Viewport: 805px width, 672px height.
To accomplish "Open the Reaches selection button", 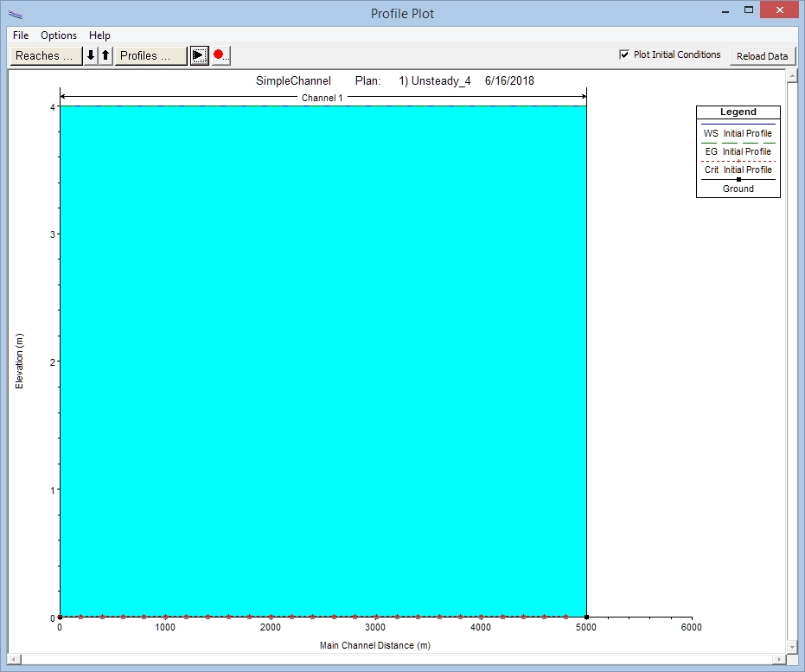I will [x=46, y=55].
